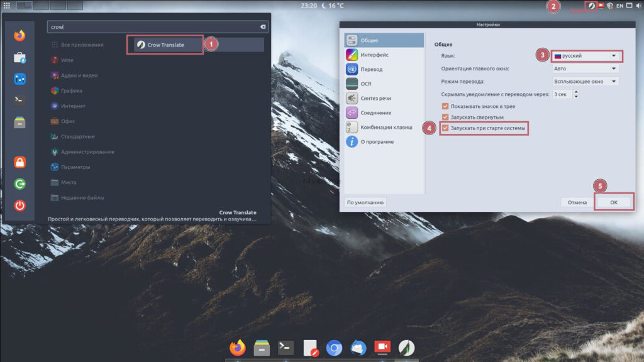This screenshot has height=362, width=644.
Task: Select Crow Translate in the search results
Action: [165, 45]
